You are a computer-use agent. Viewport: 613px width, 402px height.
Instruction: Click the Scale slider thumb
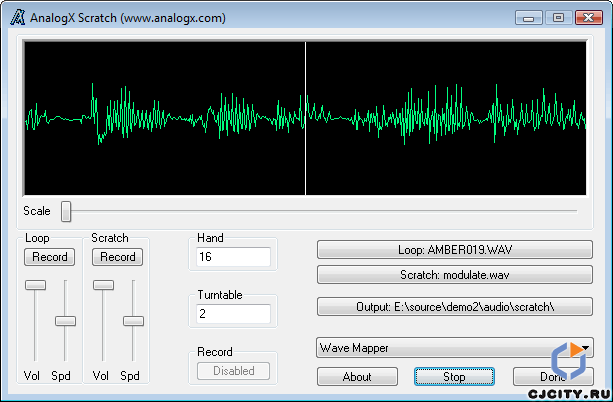(66, 212)
